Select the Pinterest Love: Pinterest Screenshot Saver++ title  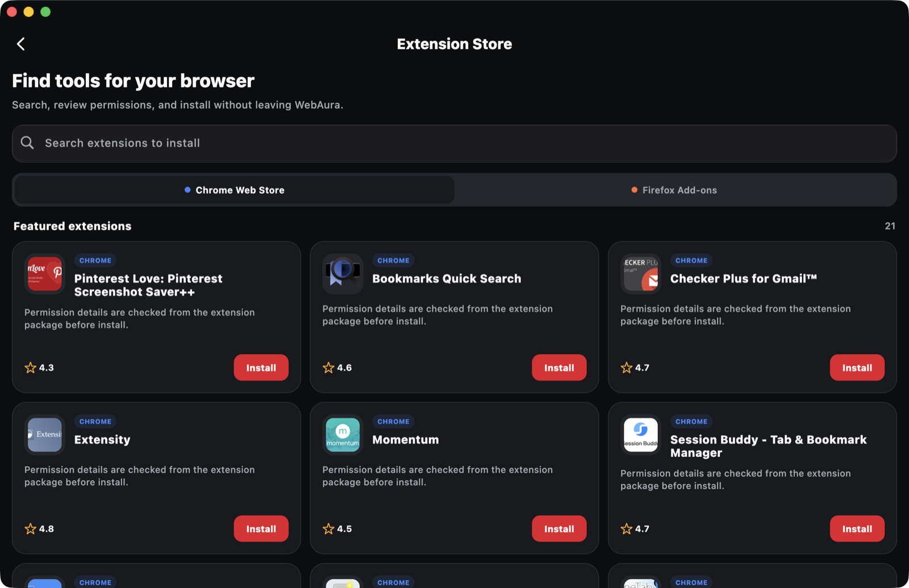[148, 285]
